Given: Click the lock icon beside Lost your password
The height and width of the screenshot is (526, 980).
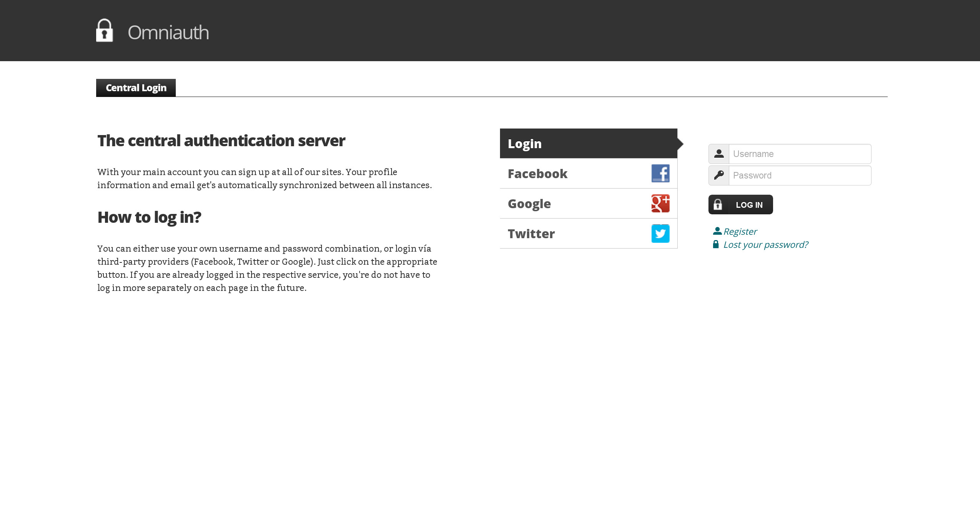Looking at the screenshot, I should [x=716, y=244].
